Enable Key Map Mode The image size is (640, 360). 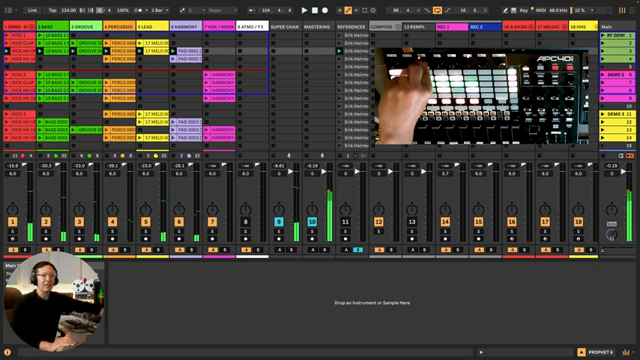(524, 10)
